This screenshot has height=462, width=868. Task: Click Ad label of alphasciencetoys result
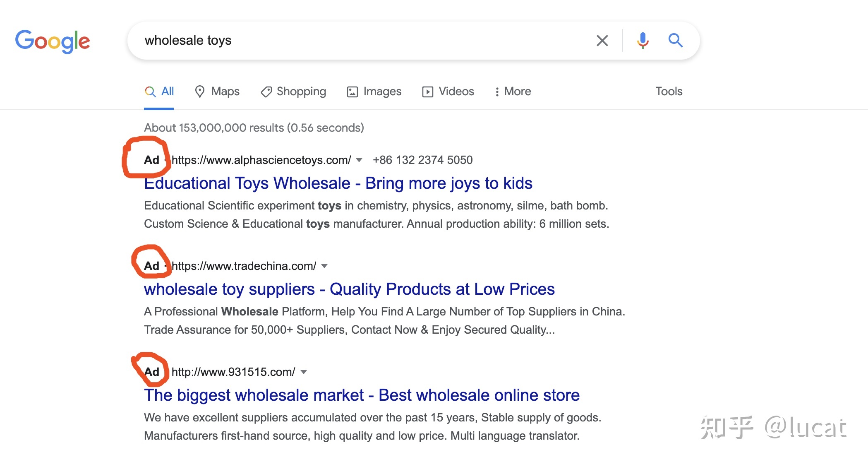[151, 160]
